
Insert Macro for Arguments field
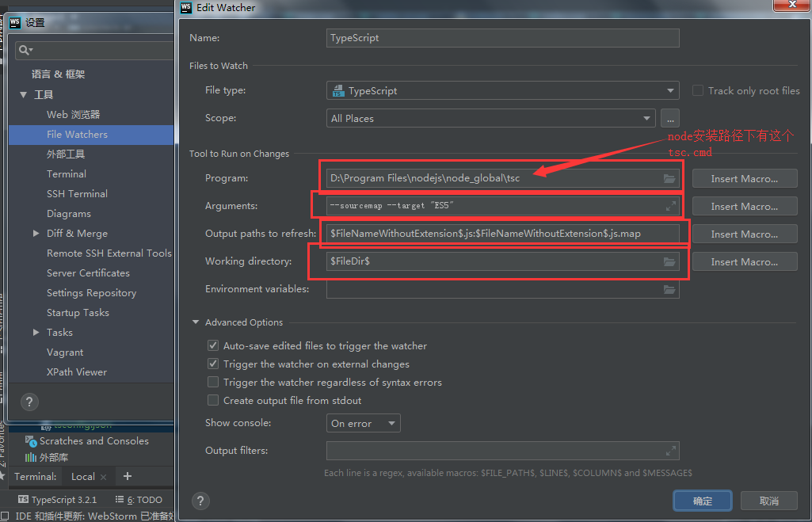[745, 206]
